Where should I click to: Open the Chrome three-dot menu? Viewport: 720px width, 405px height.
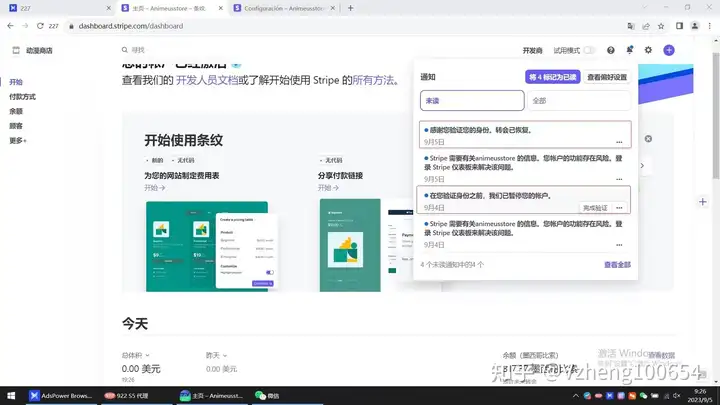click(x=709, y=26)
